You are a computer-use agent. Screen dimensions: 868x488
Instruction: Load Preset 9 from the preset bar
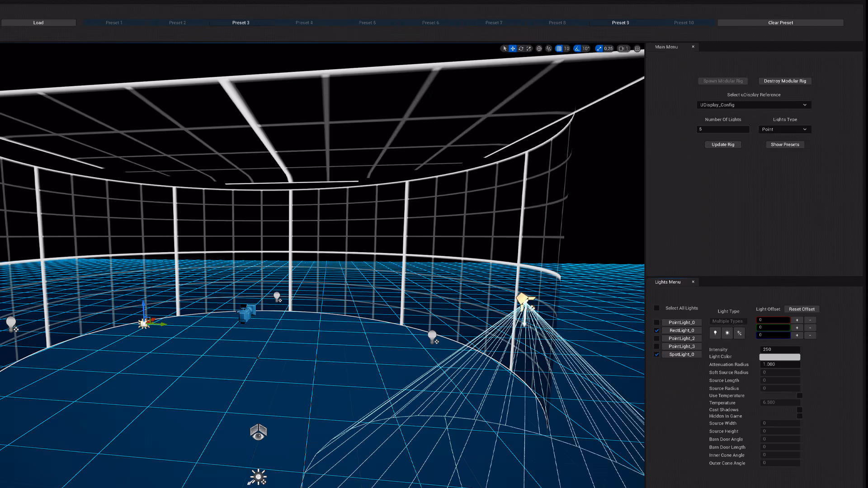(620, 23)
